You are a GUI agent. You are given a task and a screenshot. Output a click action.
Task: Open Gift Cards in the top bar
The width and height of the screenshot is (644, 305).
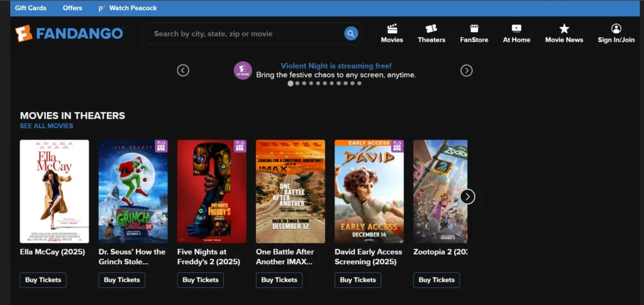31,8
